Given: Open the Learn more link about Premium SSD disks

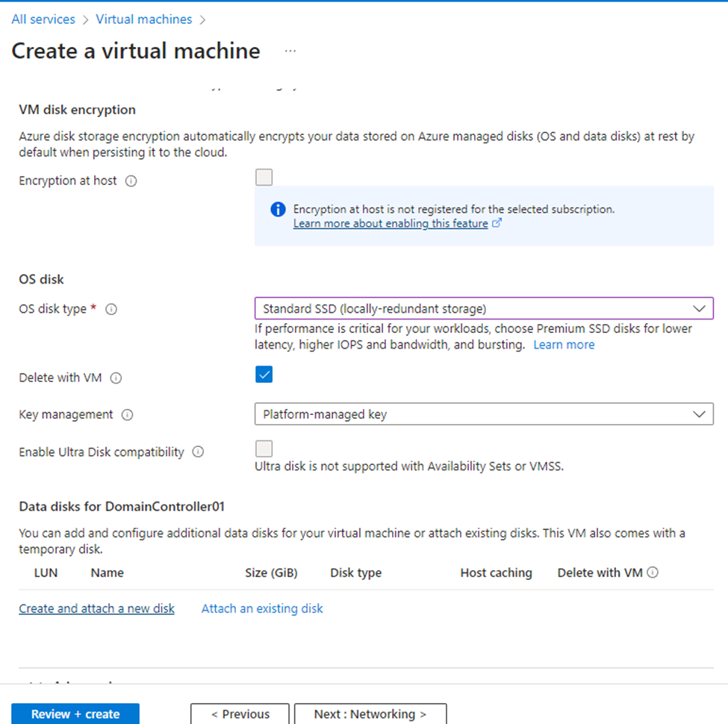Looking at the screenshot, I should click(x=564, y=344).
